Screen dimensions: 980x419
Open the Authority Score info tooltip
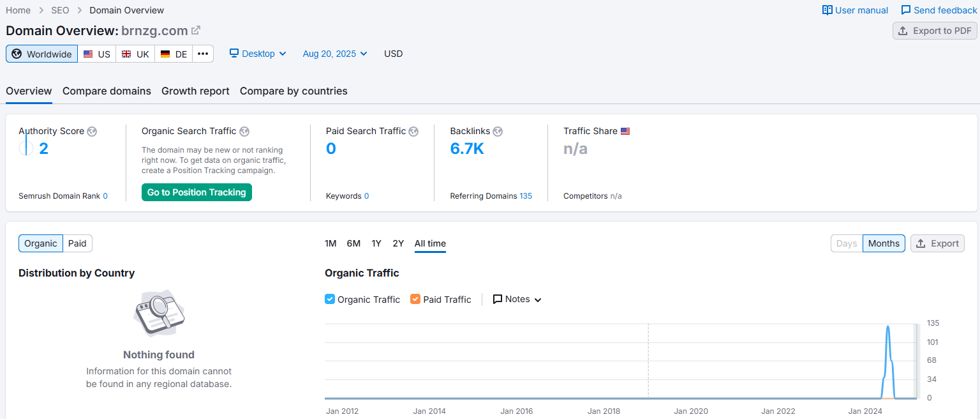point(93,131)
